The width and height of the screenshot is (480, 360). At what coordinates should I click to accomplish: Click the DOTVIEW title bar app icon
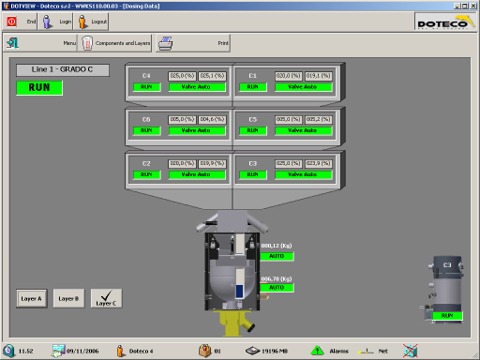(6, 6)
